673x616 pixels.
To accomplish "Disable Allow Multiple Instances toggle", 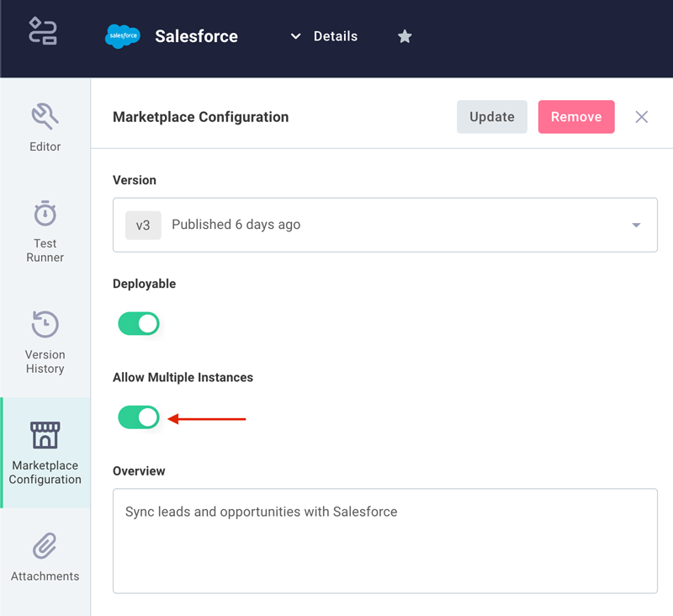I will (139, 417).
